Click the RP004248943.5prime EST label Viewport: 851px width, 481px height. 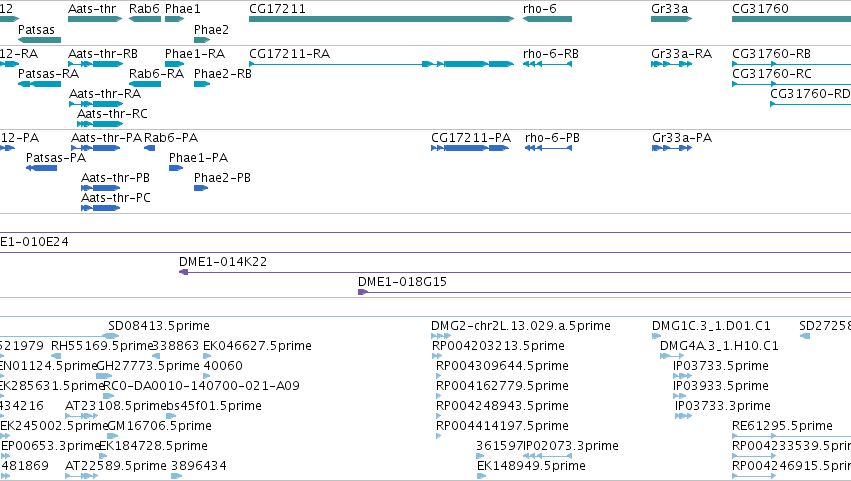point(503,406)
